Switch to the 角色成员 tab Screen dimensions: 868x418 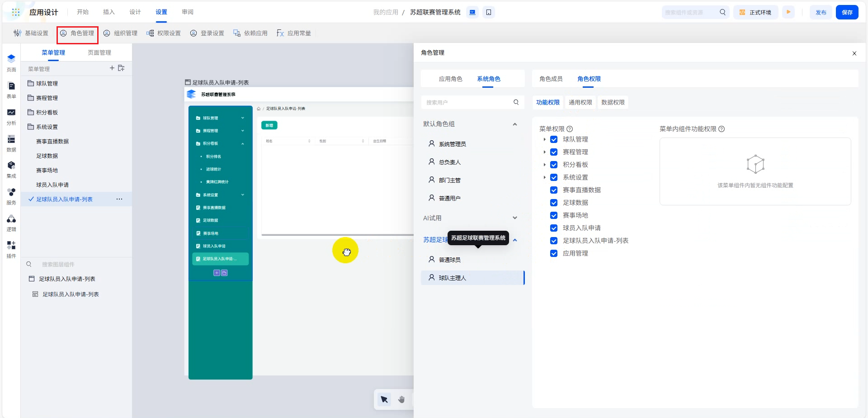[551, 79]
